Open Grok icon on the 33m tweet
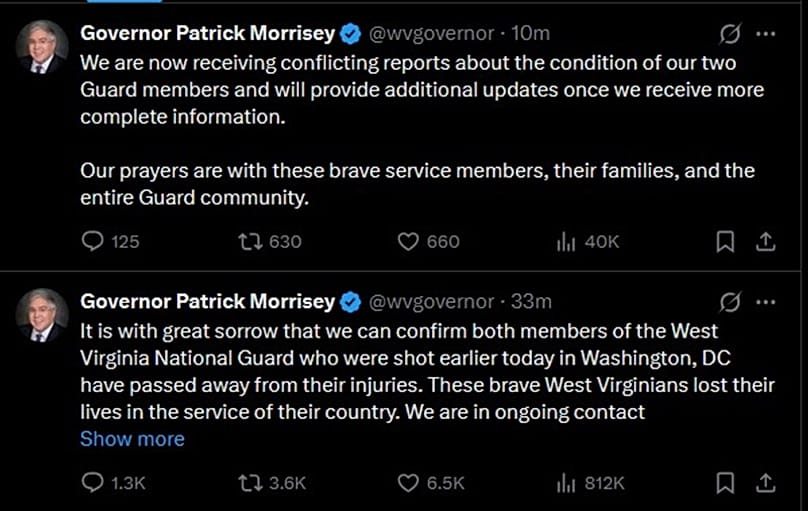 point(730,301)
